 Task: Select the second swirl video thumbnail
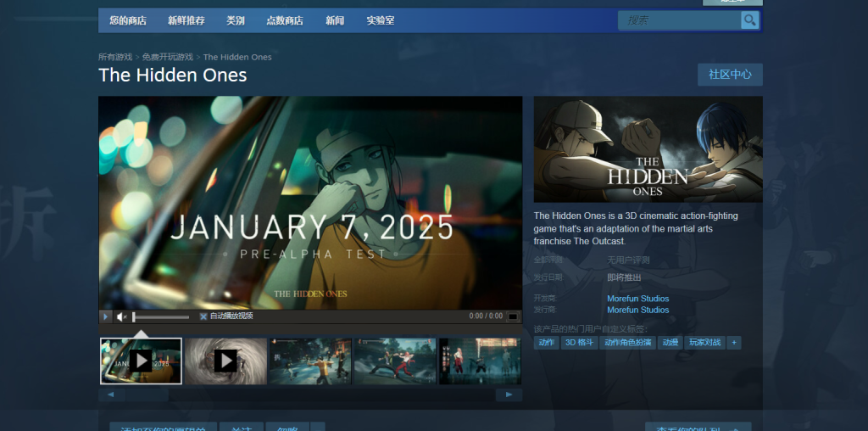tap(225, 361)
